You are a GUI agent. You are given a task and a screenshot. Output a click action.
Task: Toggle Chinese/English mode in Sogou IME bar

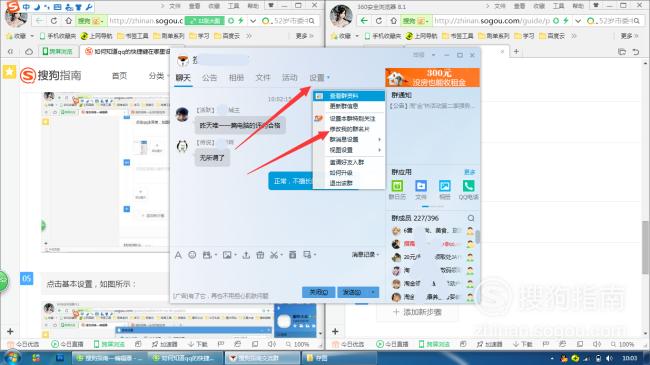coord(26,7)
